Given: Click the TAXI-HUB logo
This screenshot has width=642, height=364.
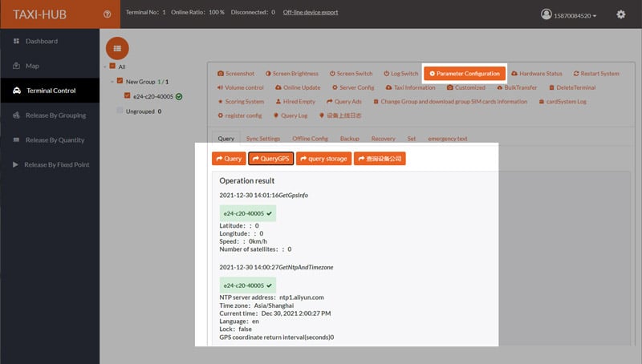Looking at the screenshot, I should pos(39,14).
